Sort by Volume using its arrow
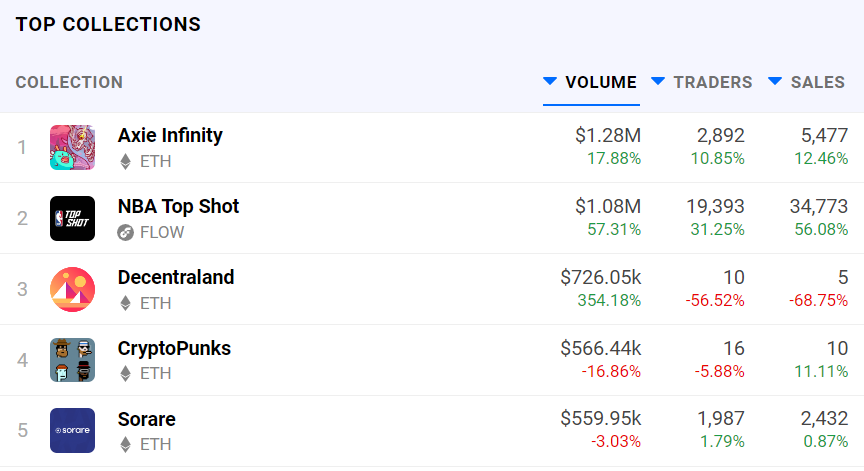The height and width of the screenshot is (471, 864). pos(550,81)
